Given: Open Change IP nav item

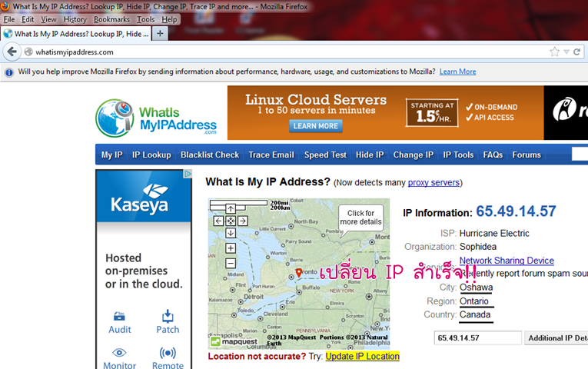Looking at the screenshot, I should tap(414, 155).
